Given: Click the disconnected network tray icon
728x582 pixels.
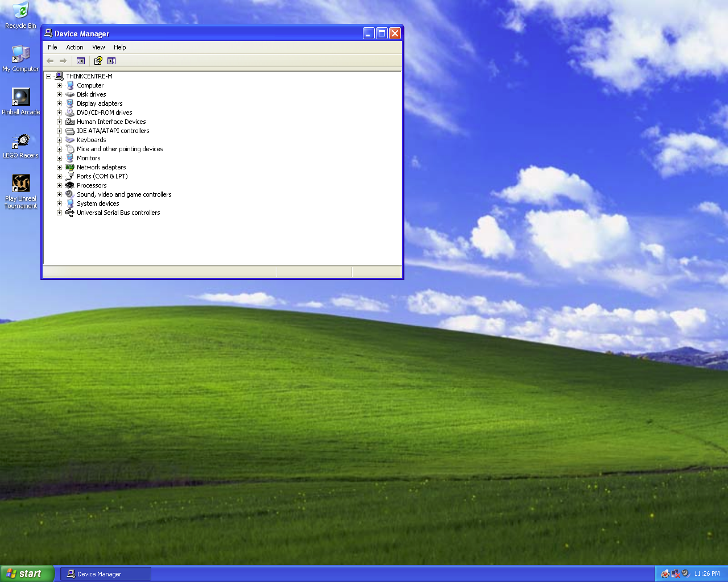Looking at the screenshot, I should [x=675, y=573].
